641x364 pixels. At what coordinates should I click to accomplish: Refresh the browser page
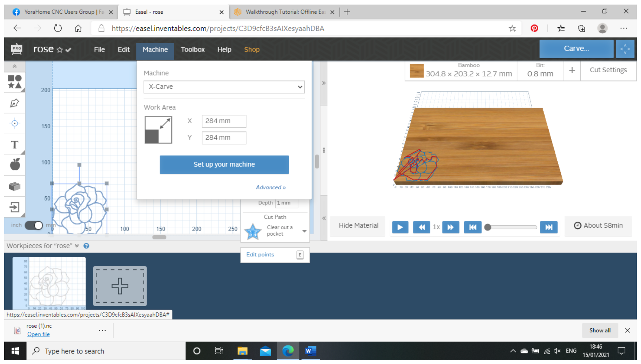58,28
